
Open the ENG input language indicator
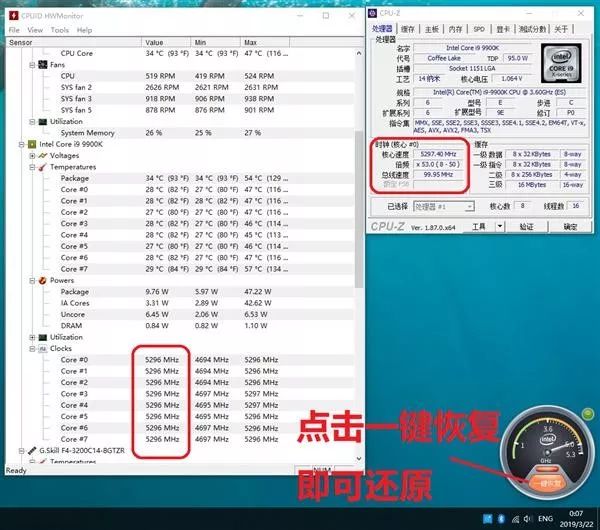(545, 519)
